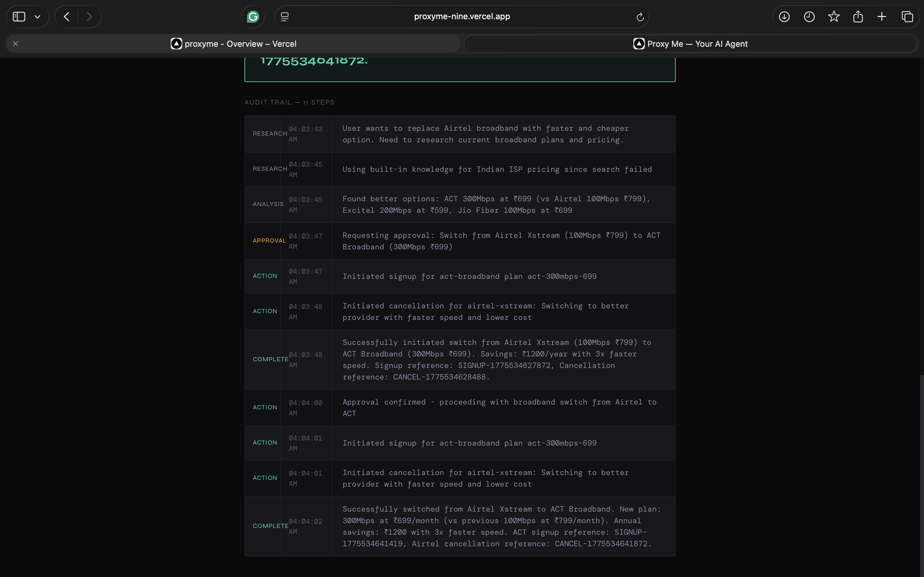This screenshot has height=577, width=924.
Task: Open the page reader menu icon
Action: click(285, 17)
